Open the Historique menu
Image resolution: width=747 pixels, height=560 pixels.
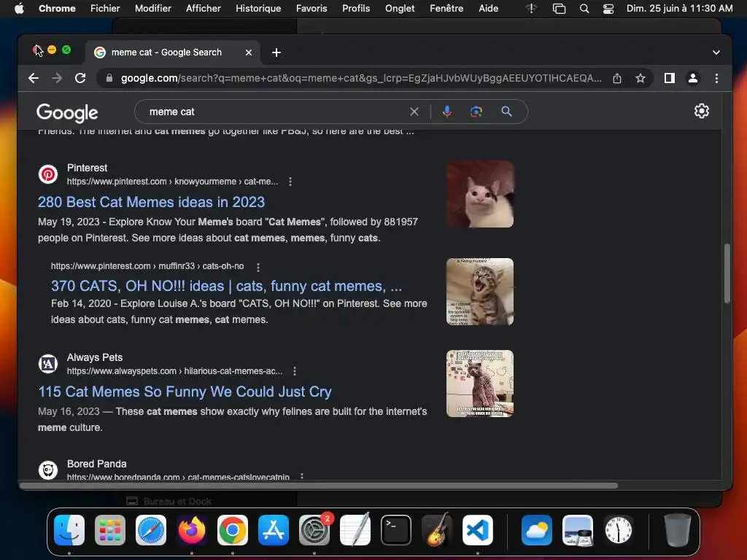pos(258,8)
